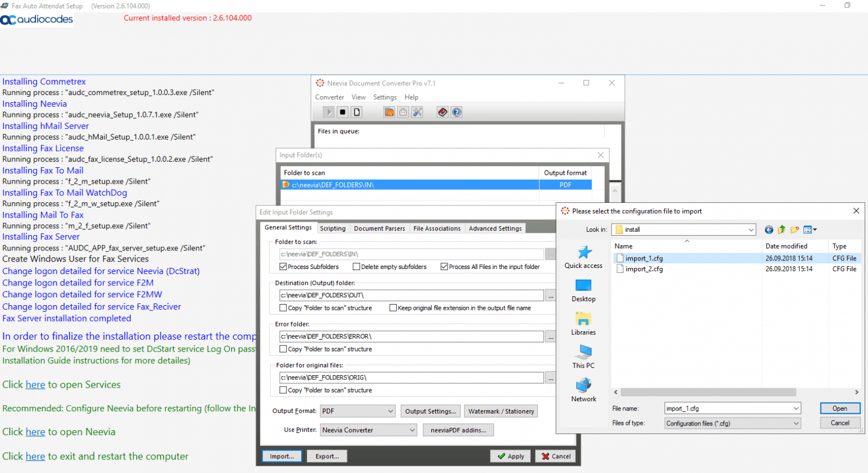This screenshot has width=868, height=473.
Task: Open the Input Folders icon with magnifier
Action: pyautogui.click(x=389, y=112)
